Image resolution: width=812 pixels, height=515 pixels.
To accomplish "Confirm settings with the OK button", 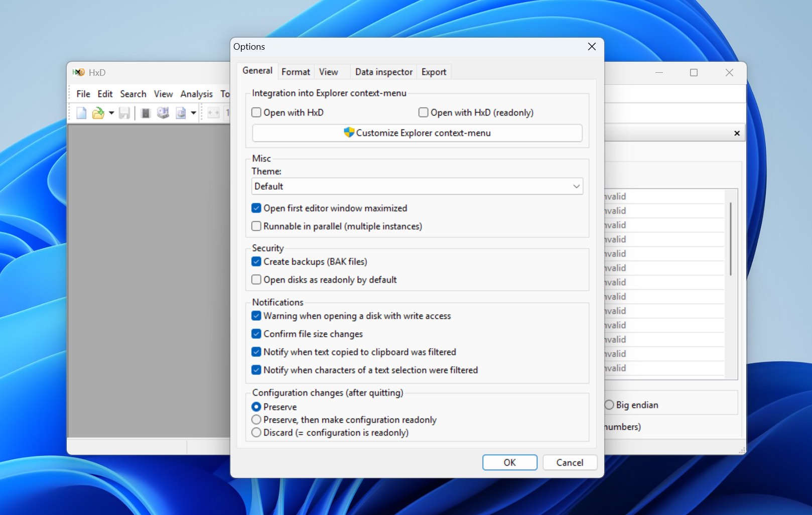I will [x=509, y=462].
